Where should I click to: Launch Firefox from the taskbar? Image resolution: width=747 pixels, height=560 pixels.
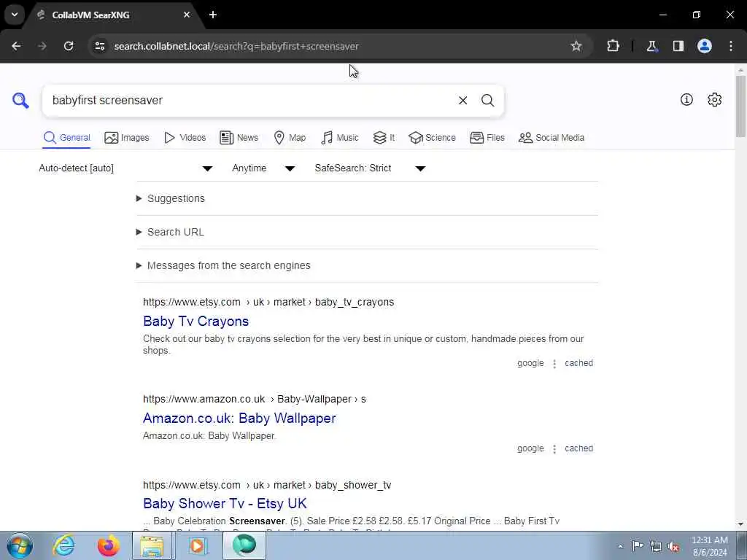[x=109, y=545]
